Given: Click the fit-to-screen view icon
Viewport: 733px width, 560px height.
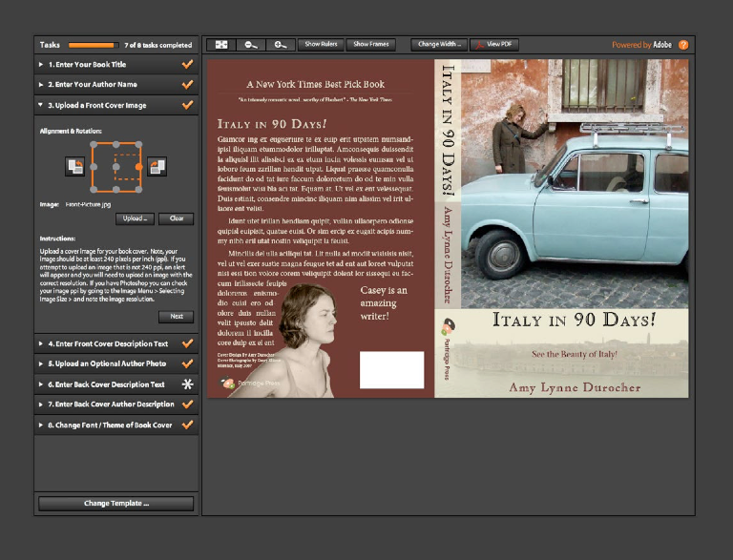Looking at the screenshot, I should (221, 45).
